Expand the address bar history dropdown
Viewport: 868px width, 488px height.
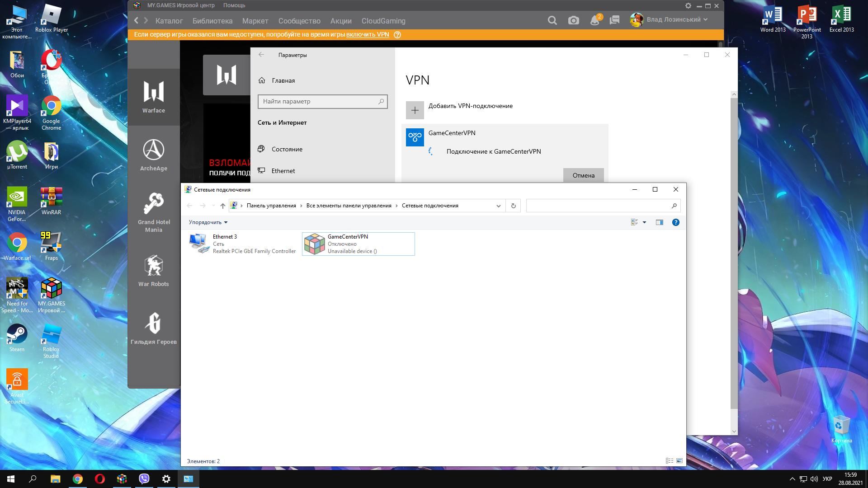498,206
